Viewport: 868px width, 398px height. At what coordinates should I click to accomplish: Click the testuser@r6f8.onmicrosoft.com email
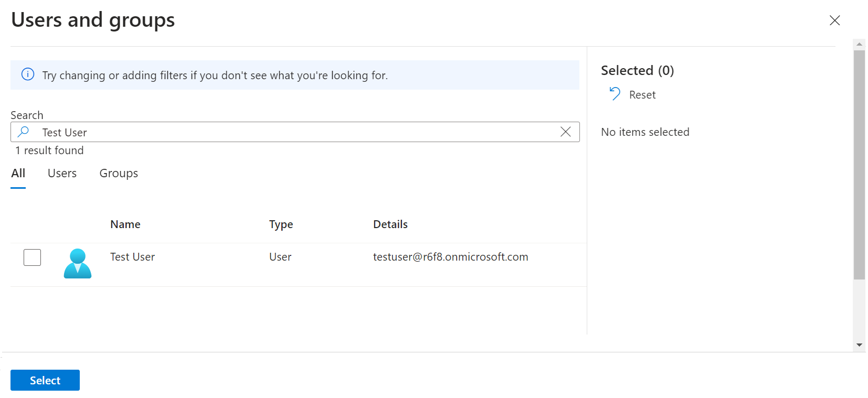click(x=450, y=257)
